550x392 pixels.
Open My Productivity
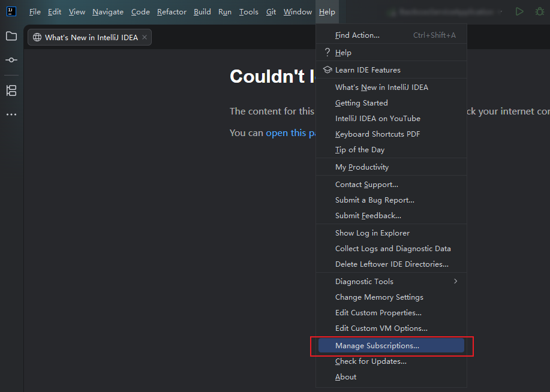click(x=391, y=167)
